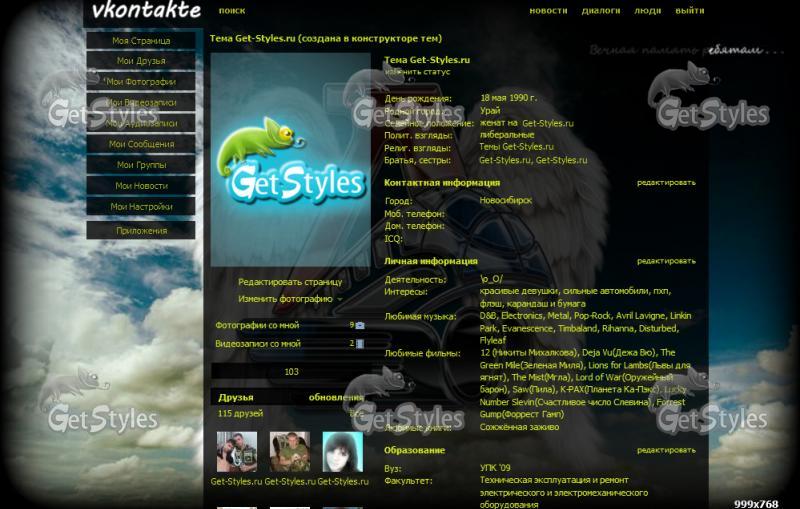Open обновления in the friends section
Image resolution: width=800 pixels, height=509 pixels.
point(336,397)
